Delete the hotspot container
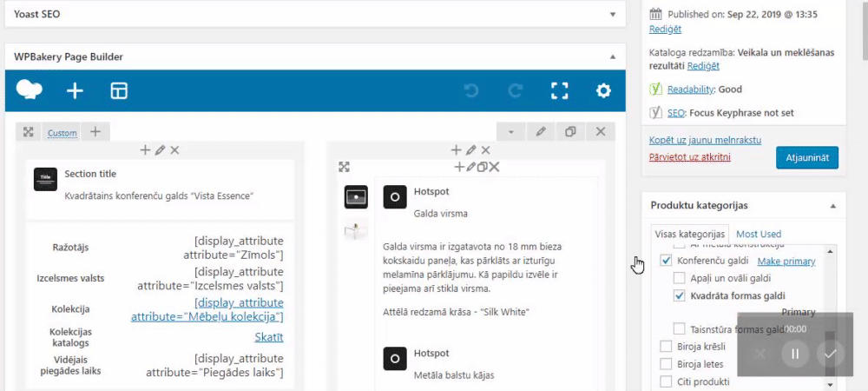The width and height of the screenshot is (868, 391). [494, 167]
